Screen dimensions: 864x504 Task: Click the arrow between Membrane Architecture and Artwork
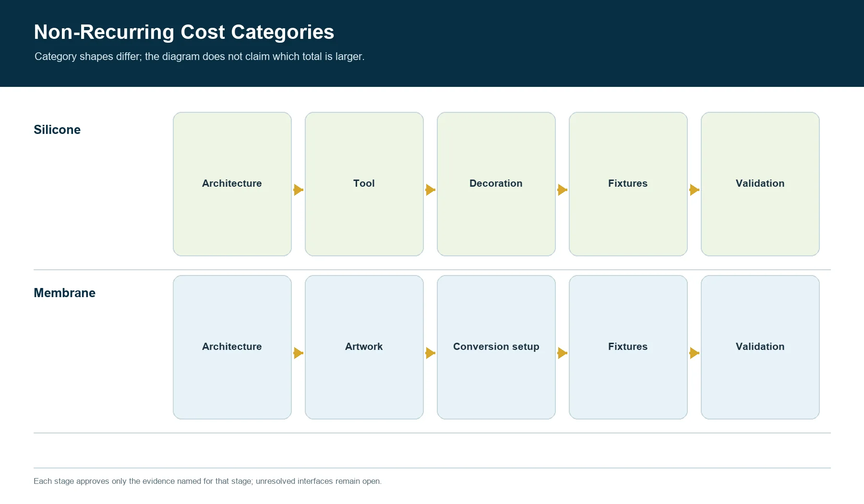pos(298,353)
